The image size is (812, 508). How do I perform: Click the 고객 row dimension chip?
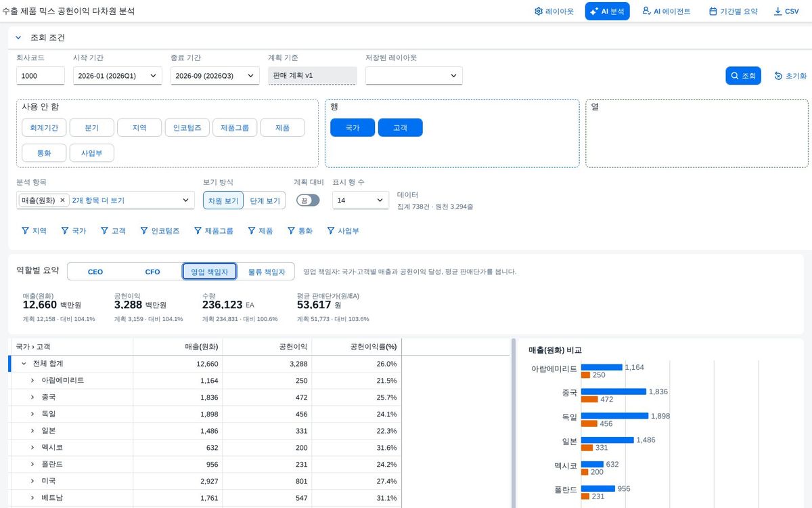click(x=400, y=127)
